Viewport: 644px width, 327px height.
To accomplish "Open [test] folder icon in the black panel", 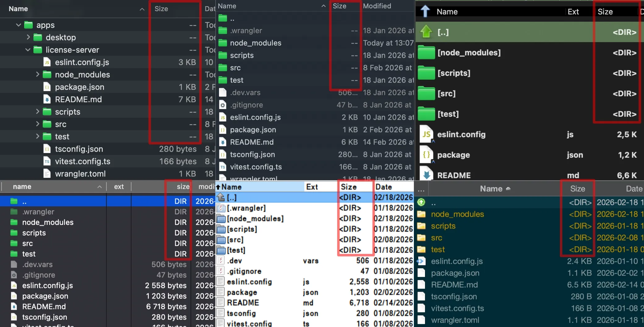I will (426, 114).
